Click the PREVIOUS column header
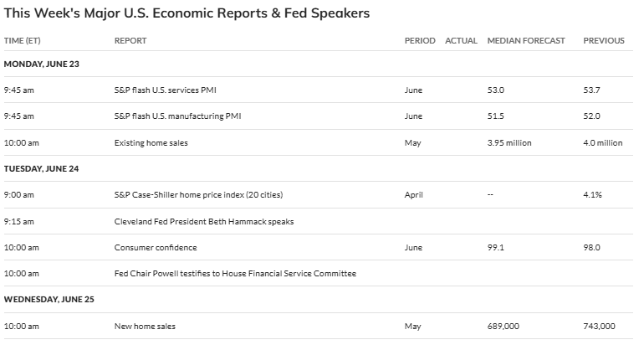 coord(603,41)
